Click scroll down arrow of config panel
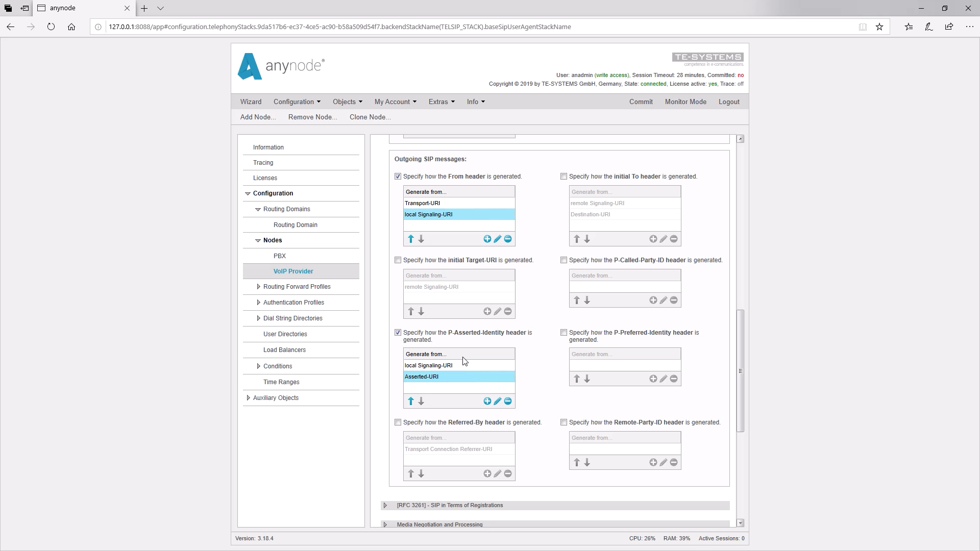 pyautogui.click(x=740, y=523)
